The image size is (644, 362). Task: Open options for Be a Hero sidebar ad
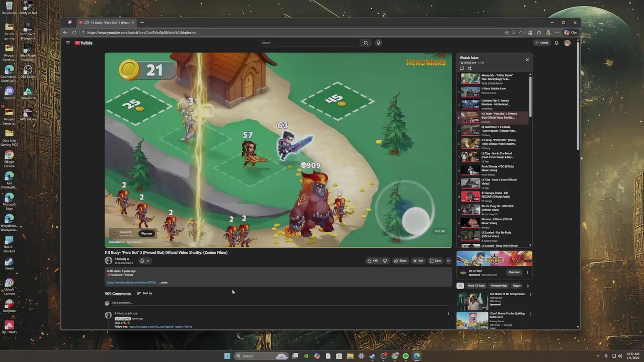[527, 273]
